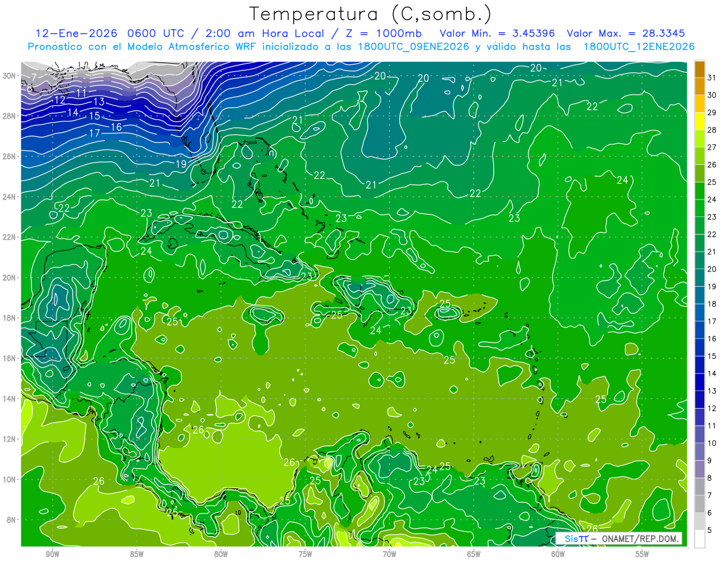Click the "Valor Max. = 28.3345" value
The width and height of the screenshot is (728, 562).
[627, 33]
